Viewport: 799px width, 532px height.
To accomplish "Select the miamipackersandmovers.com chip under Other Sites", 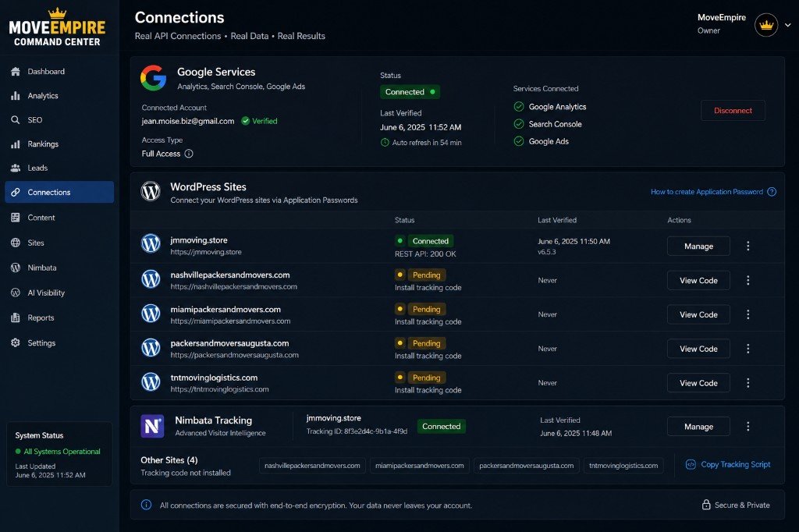I will [x=419, y=465].
